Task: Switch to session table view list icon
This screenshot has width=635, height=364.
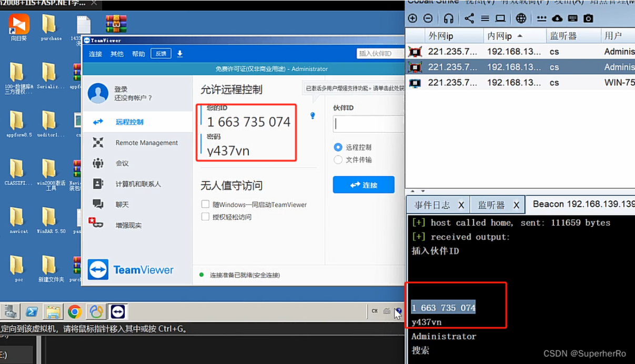Action: pos(485,18)
